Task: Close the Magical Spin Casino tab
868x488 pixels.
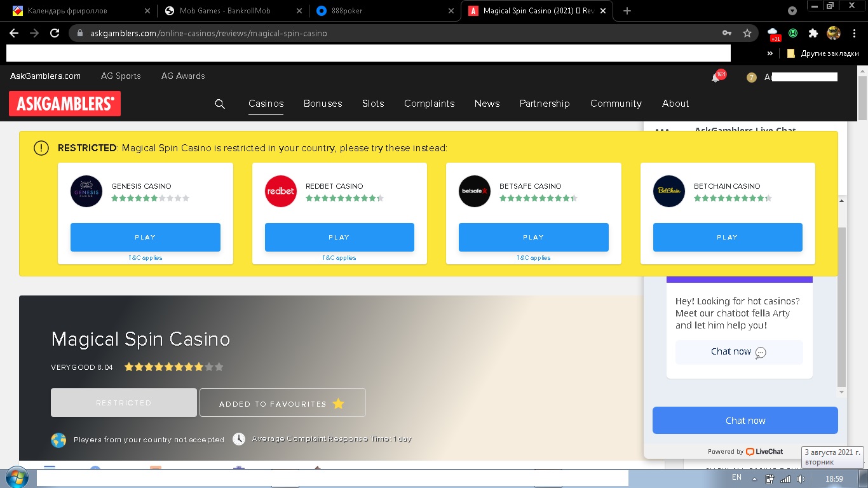Action: point(603,11)
